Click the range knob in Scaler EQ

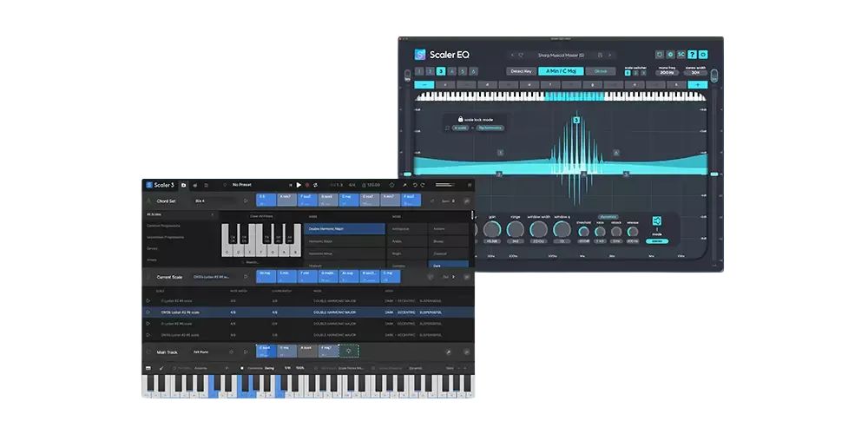point(515,229)
